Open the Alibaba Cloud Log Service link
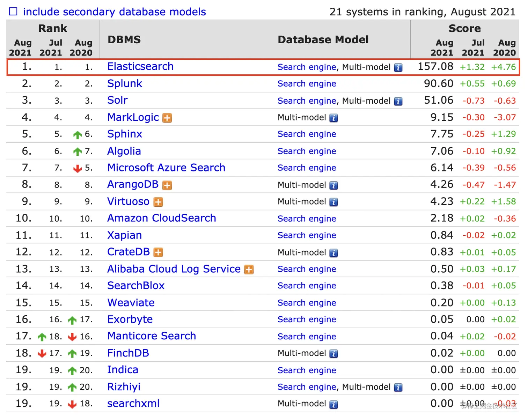The image size is (528, 420). [174, 269]
